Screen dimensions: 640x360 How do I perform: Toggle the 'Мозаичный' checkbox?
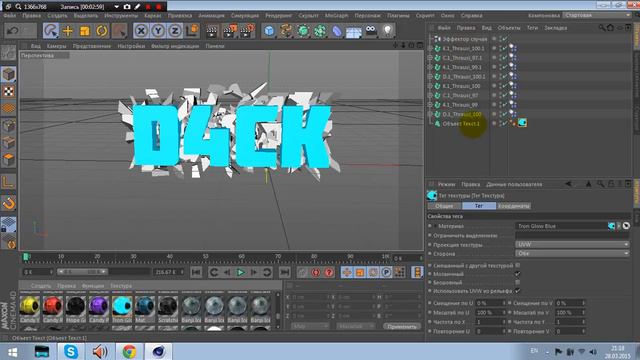518,274
